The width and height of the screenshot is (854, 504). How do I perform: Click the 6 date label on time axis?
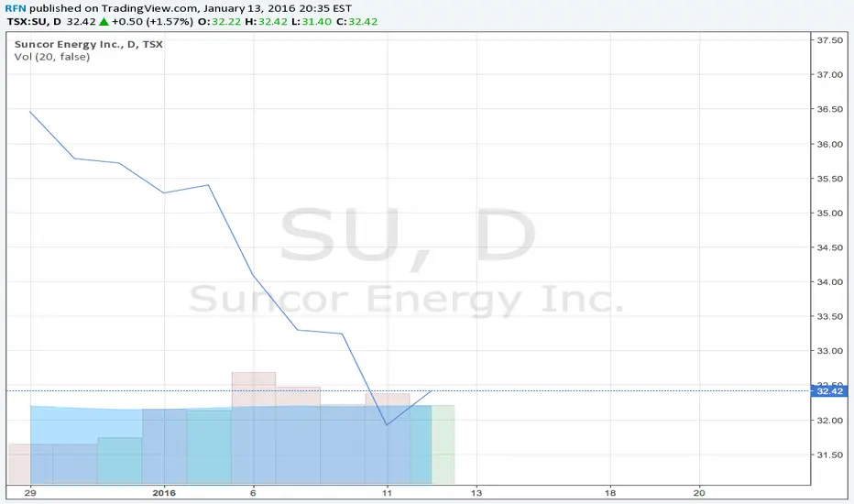click(253, 493)
